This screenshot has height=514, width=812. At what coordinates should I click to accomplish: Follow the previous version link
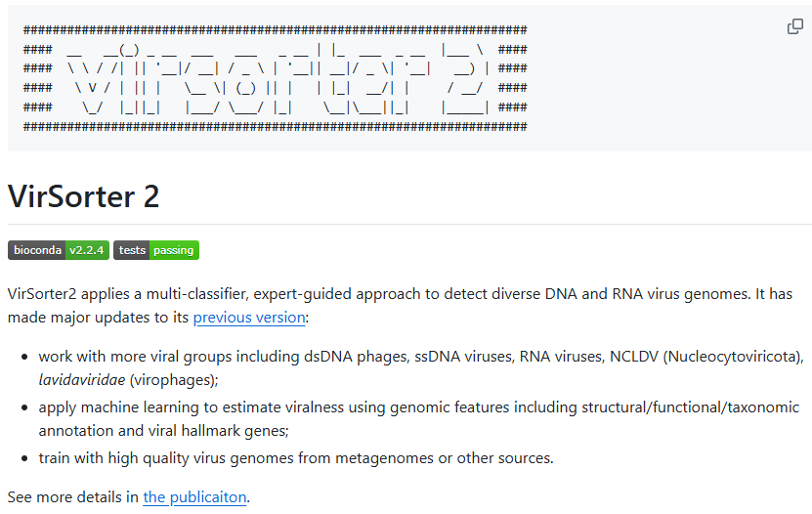(249, 318)
